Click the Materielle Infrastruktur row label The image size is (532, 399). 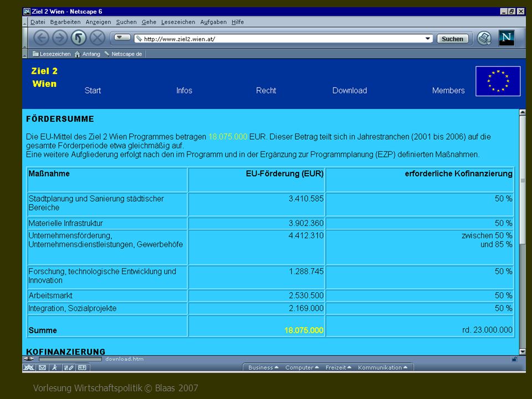(x=65, y=223)
